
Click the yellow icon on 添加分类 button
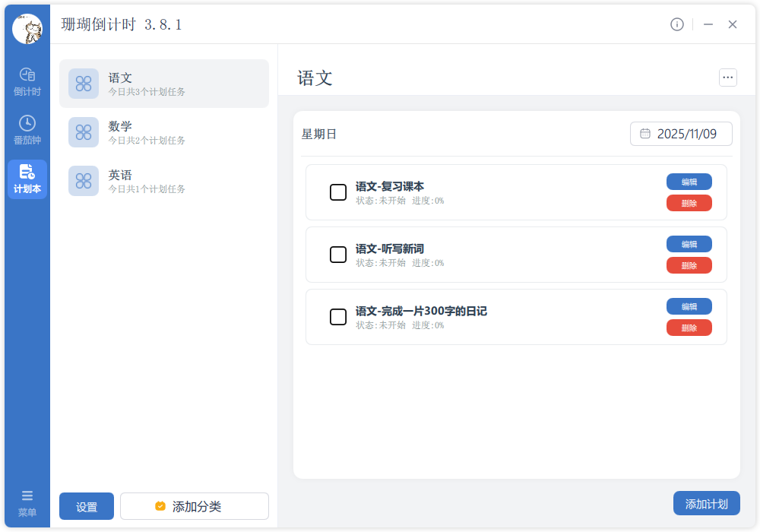tap(160, 505)
